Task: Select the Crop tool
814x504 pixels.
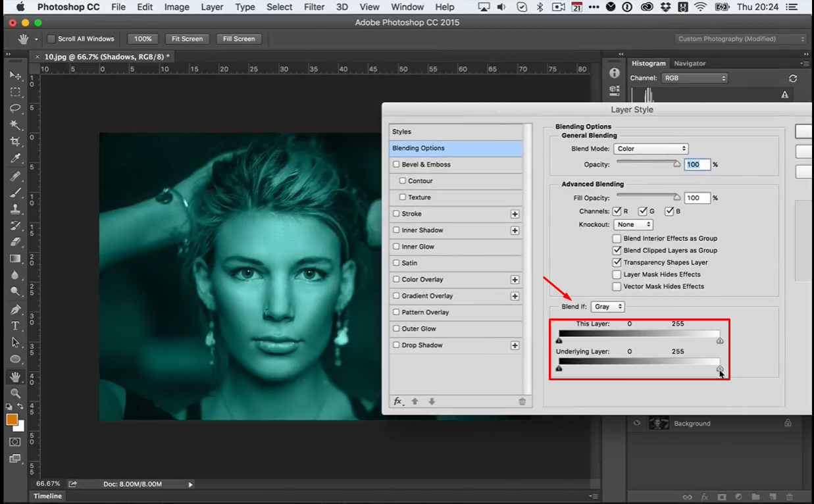Action: click(x=15, y=141)
